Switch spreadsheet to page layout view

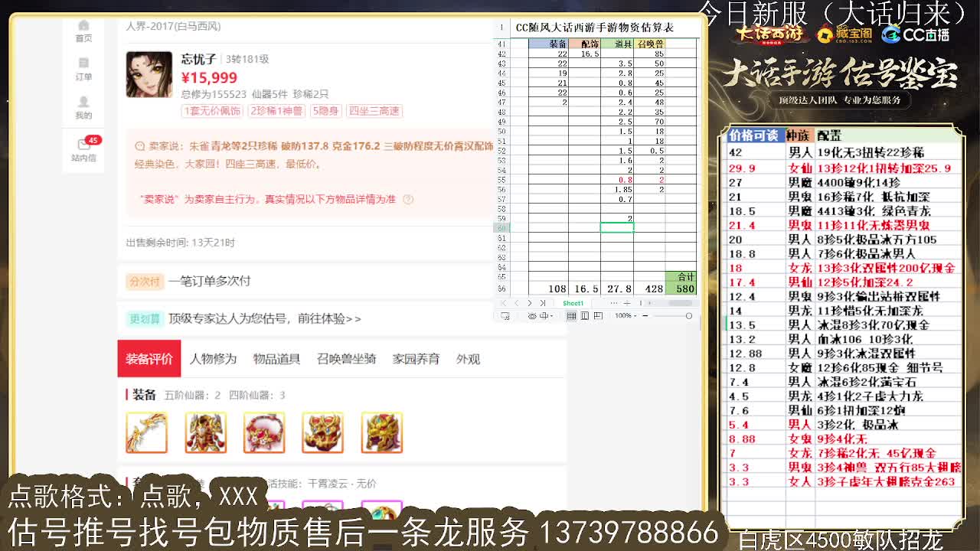pyautogui.click(x=586, y=316)
